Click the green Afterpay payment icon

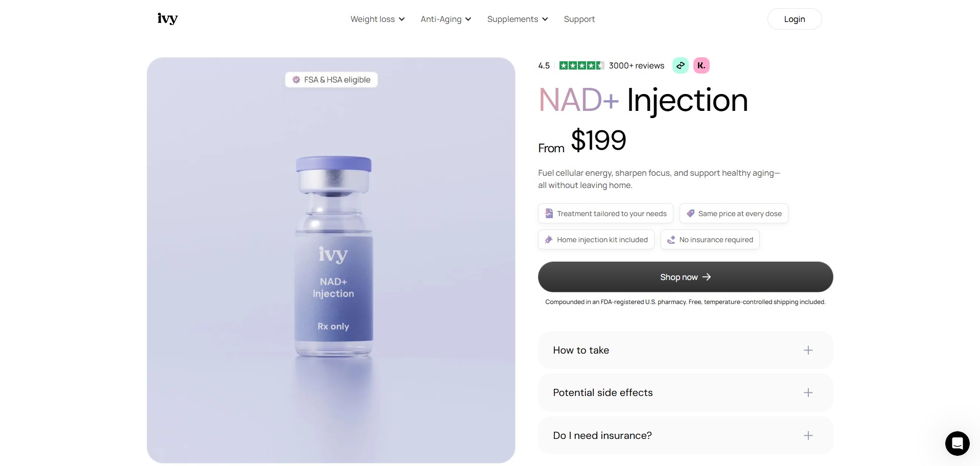[680, 65]
